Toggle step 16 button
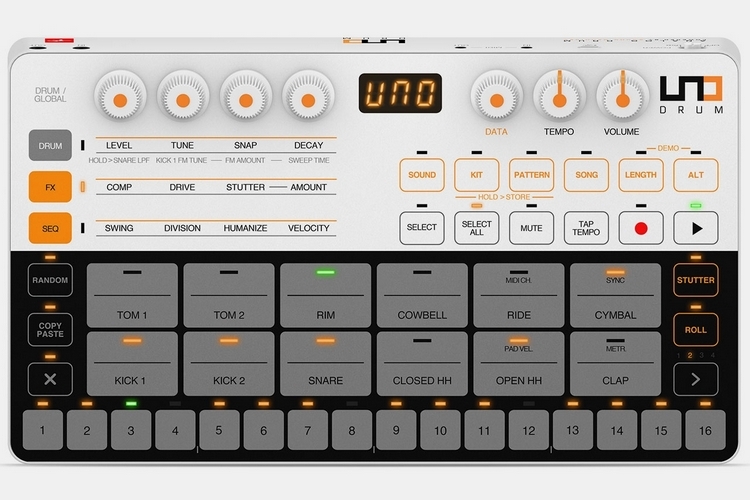750x500 pixels. pos(705,430)
